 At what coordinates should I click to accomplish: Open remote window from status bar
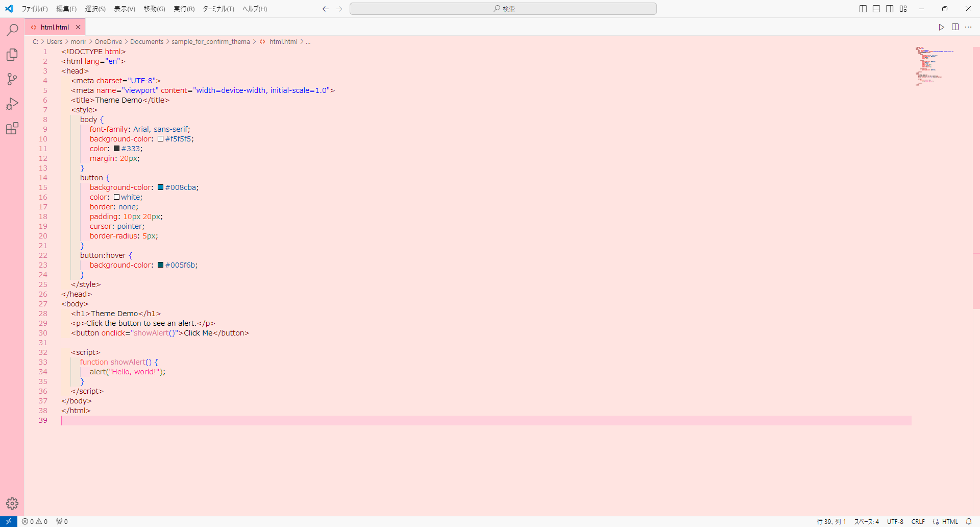click(x=9, y=521)
